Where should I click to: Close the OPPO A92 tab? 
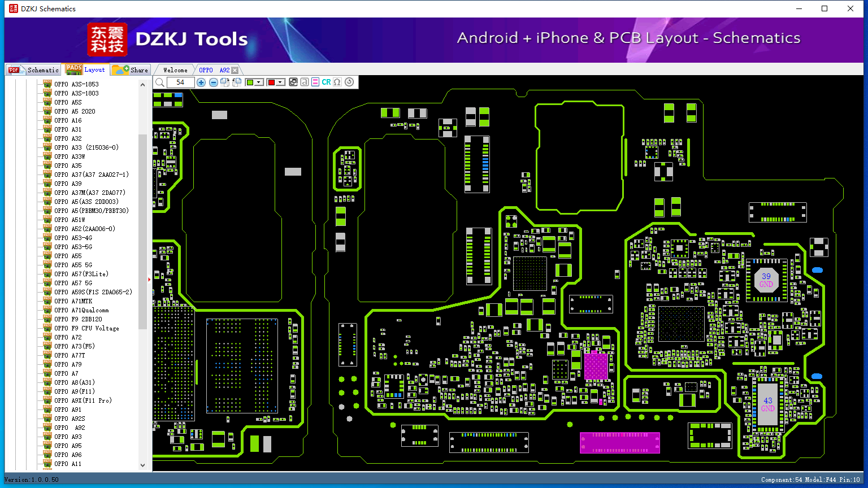(235, 70)
